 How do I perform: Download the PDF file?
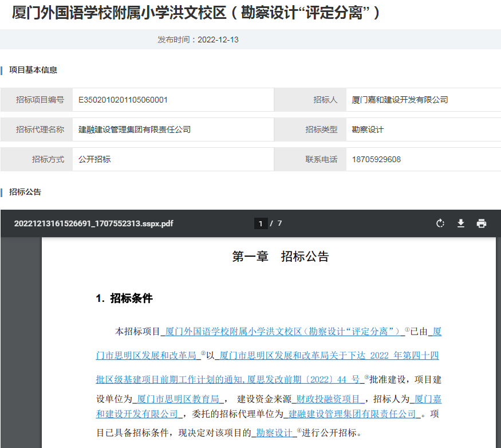tap(461, 223)
